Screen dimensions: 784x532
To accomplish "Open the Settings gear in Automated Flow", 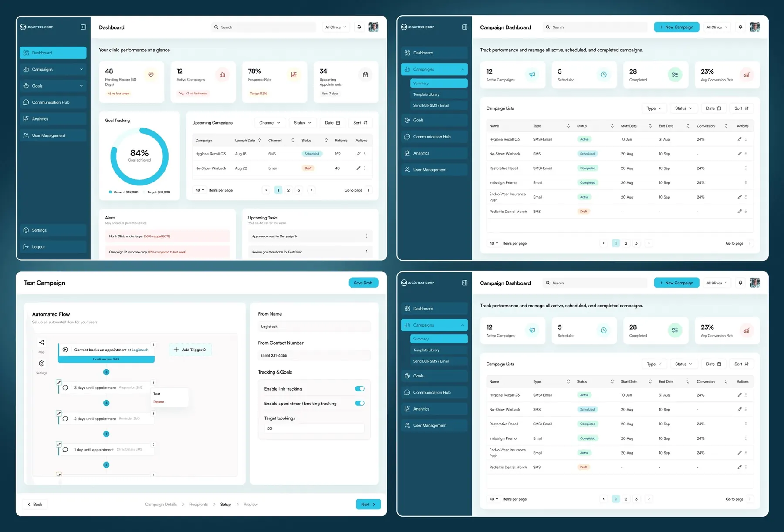I will [x=41, y=364].
